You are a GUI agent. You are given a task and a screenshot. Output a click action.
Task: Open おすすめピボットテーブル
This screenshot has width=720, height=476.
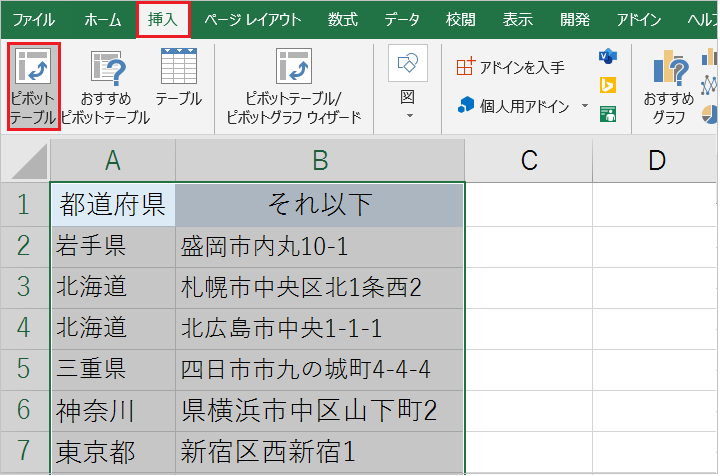106,87
